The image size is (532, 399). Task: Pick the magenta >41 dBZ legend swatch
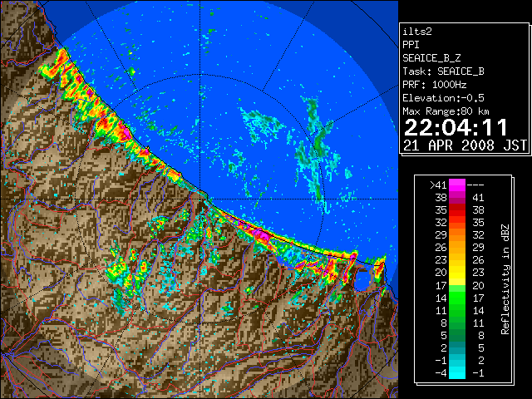pos(457,185)
